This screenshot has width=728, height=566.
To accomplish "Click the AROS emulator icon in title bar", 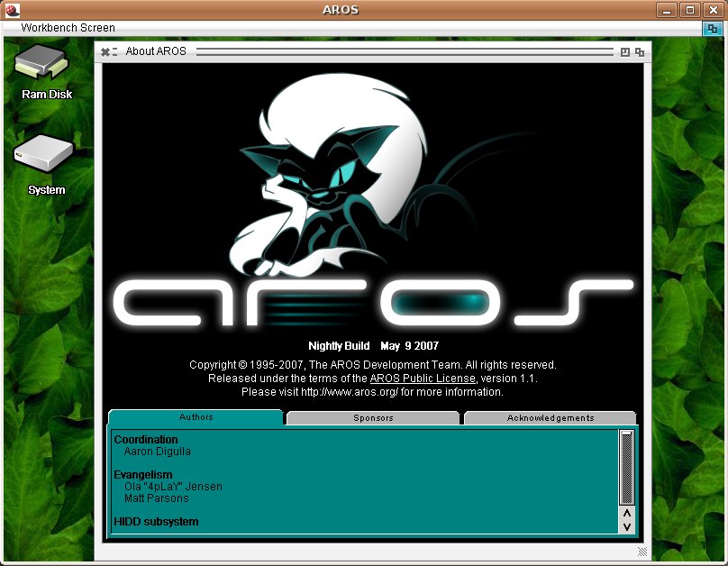I will point(13,10).
